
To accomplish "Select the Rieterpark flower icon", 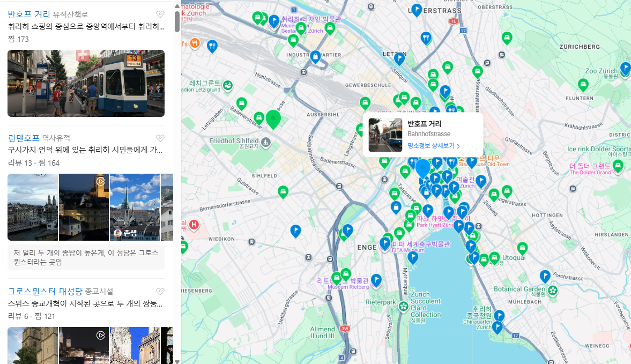I will pyautogui.click(x=404, y=307).
